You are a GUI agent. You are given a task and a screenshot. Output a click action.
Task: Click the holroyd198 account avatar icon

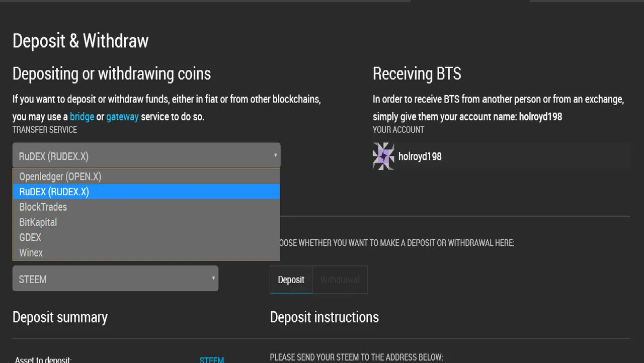click(x=383, y=156)
